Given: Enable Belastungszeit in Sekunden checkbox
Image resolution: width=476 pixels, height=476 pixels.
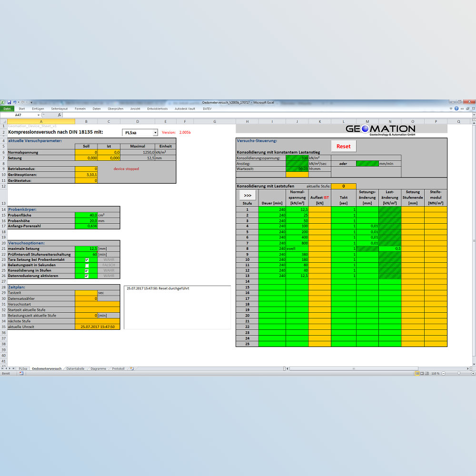Looking at the screenshot, I should (87, 265).
